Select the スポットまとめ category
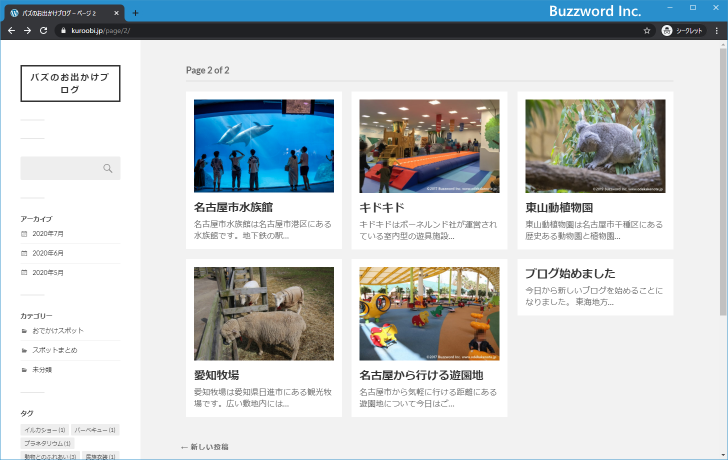 [54, 350]
